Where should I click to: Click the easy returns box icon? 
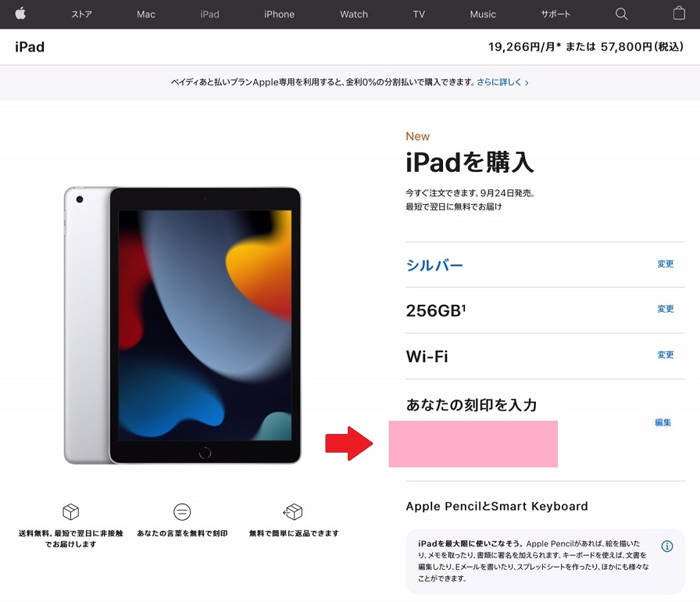coord(293,512)
